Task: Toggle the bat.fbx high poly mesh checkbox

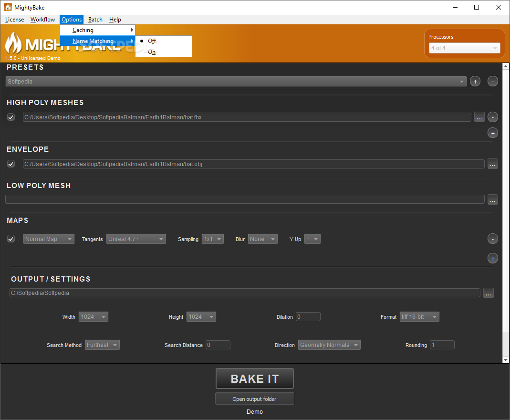Action: [x=11, y=117]
